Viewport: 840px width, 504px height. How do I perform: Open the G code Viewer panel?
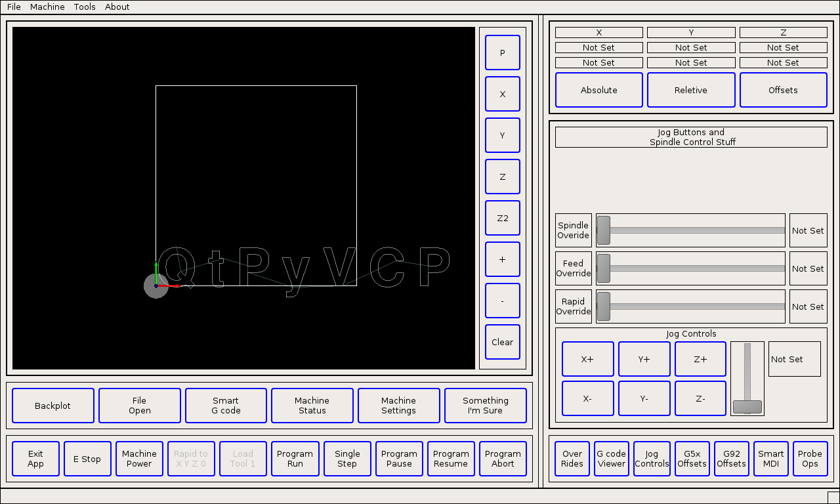[x=612, y=459]
